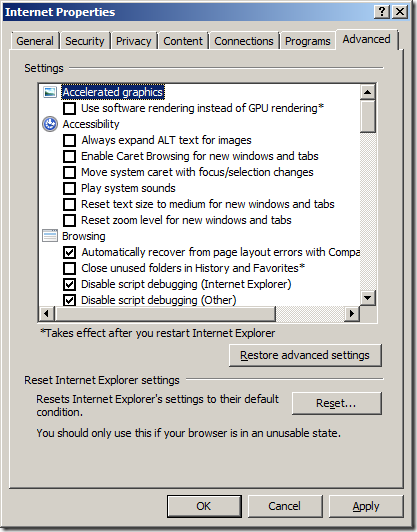Toggle Play system sounds checkbox
Screen dimensions: 417x532
click(70, 188)
